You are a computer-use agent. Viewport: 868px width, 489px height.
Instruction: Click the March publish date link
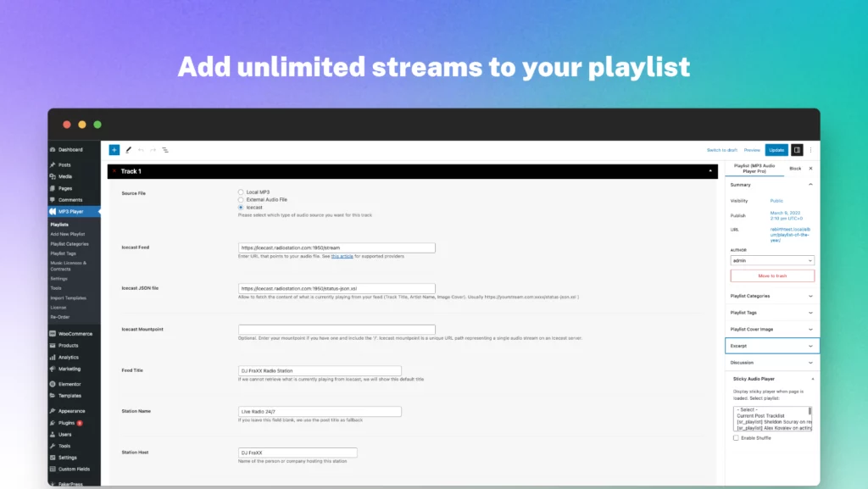[786, 216]
